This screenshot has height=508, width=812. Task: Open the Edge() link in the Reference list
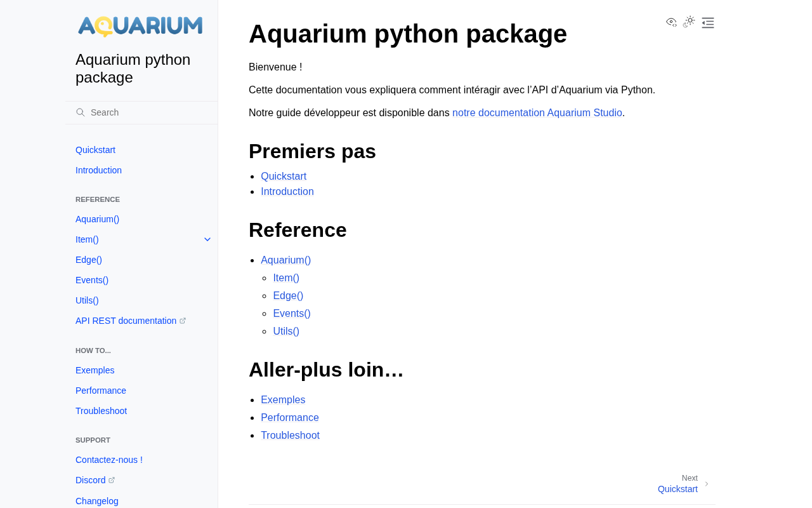pyautogui.click(x=288, y=295)
